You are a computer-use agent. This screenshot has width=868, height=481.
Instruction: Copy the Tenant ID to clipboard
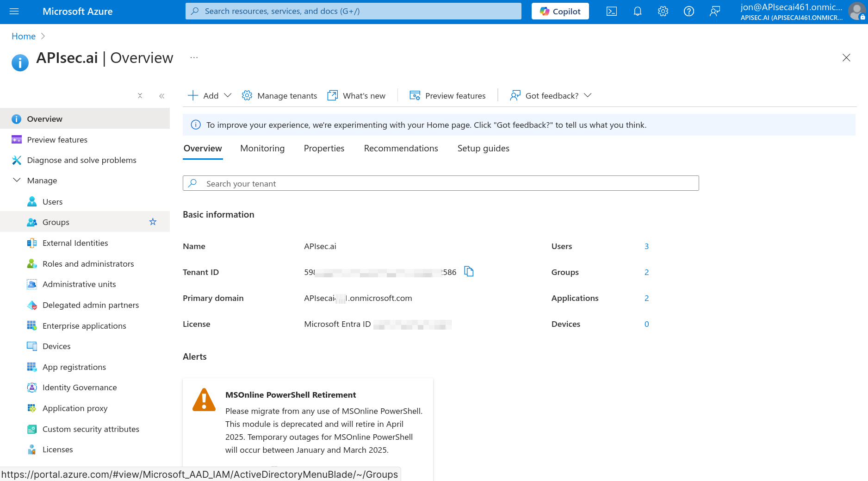469,272
